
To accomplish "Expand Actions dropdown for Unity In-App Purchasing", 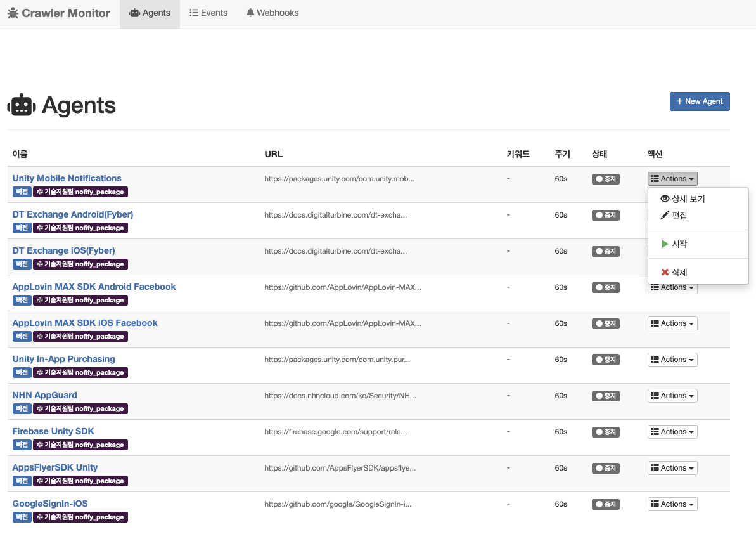I will [x=672, y=360].
